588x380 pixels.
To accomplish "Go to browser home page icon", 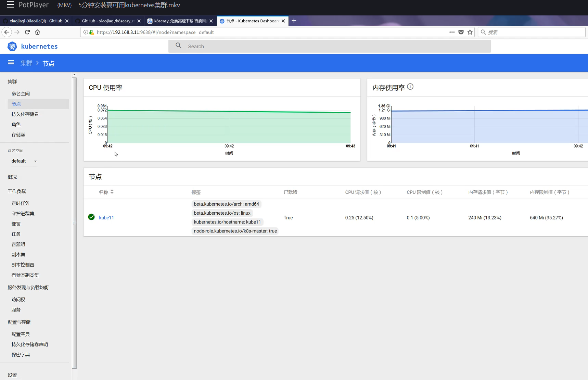I will click(x=38, y=32).
